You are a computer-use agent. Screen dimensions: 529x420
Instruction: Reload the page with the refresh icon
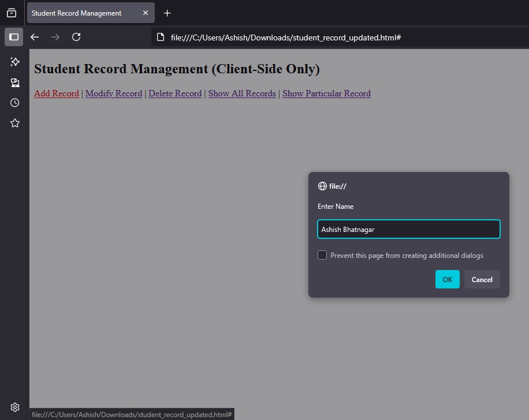(76, 37)
